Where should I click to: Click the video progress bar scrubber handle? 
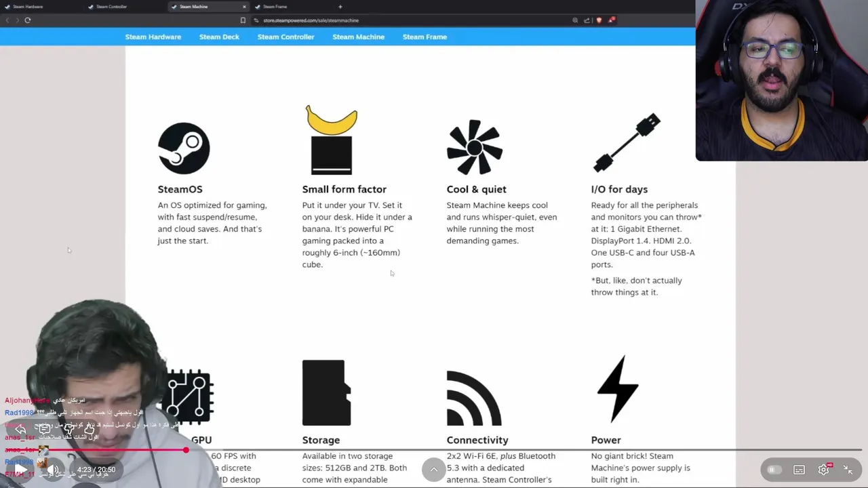pos(186,450)
